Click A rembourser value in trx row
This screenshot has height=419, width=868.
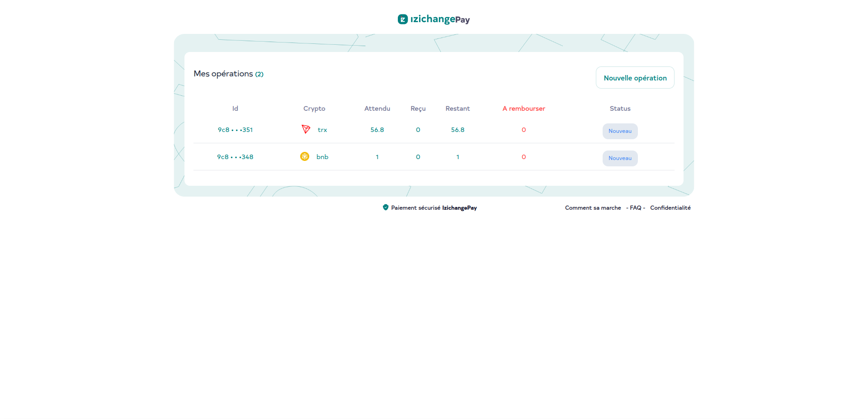[x=524, y=130]
